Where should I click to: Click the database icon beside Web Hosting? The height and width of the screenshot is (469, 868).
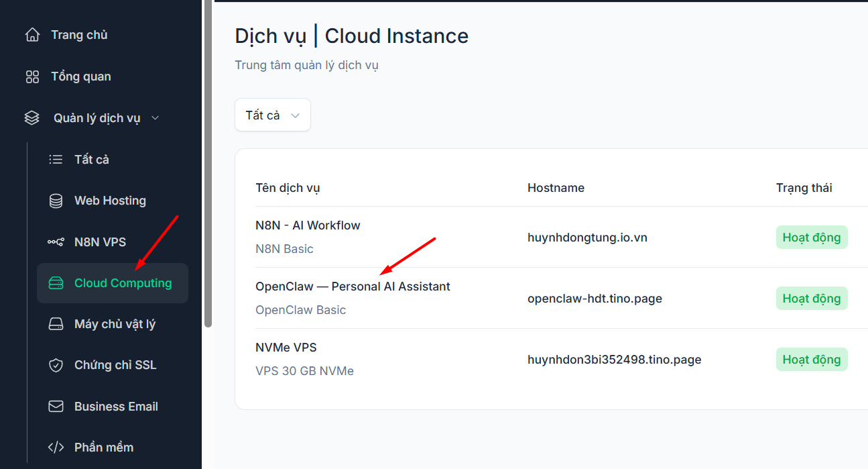pyautogui.click(x=56, y=200)
